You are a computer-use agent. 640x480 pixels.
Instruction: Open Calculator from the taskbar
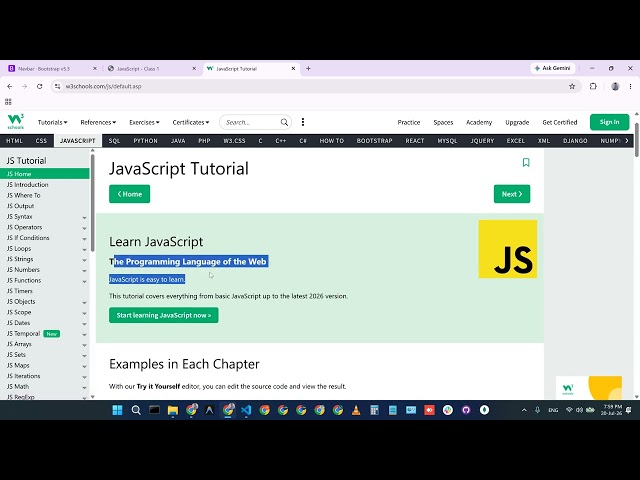click(374, 410)
